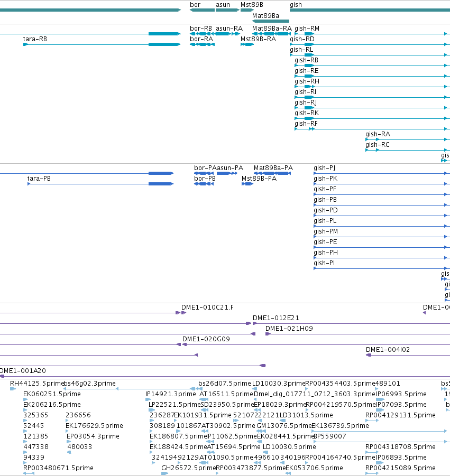The height and width of the screenshot is (476, 450).
Task: Click the gish gene label
Action: coord(296,5)
